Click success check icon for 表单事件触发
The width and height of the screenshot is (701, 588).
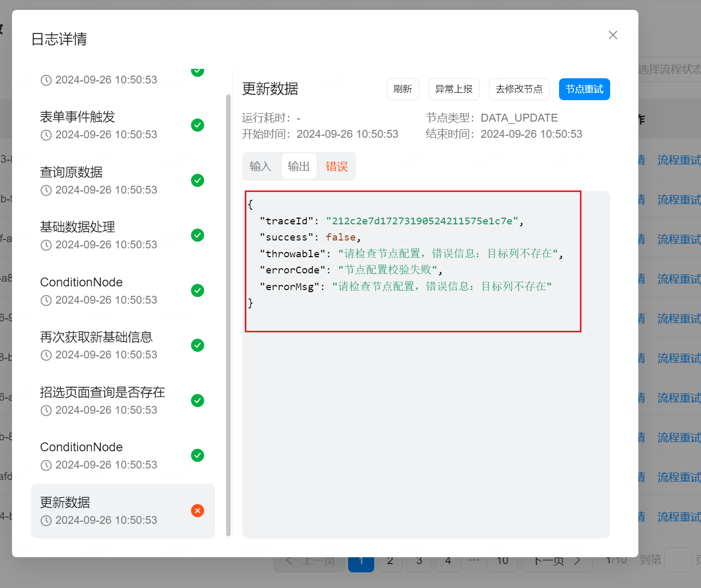[x=197, y=125]
